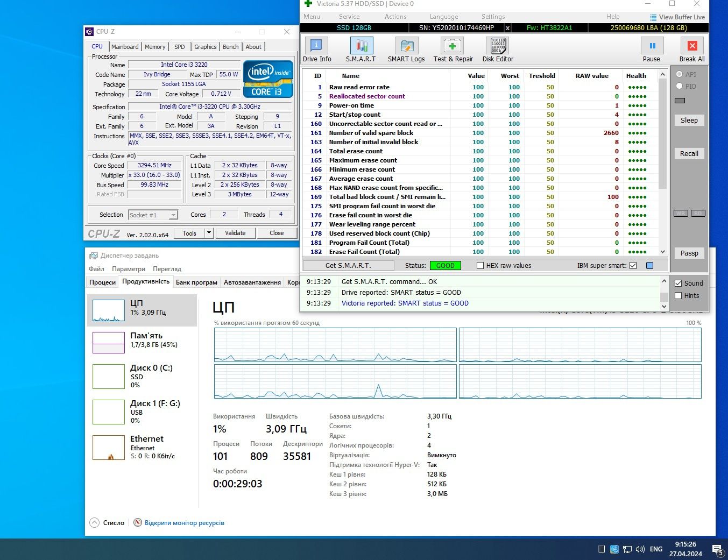Click the Recall button in Victoria
The width and height of the screenshot is (728, 560).
point(689,153)
